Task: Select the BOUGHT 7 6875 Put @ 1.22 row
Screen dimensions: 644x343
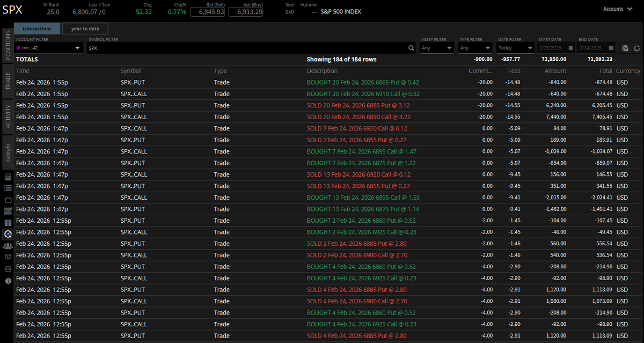Action: (x=328, y=163)
